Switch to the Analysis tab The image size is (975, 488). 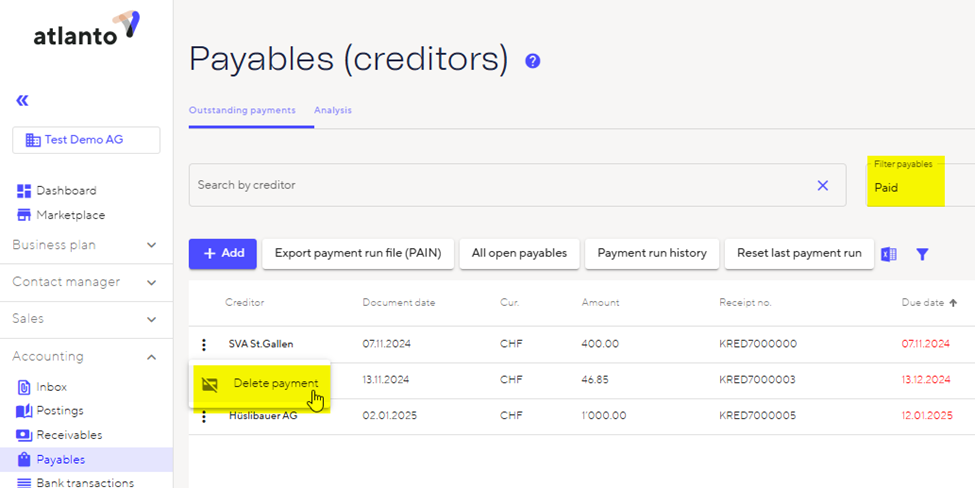(x=333, y=110)
